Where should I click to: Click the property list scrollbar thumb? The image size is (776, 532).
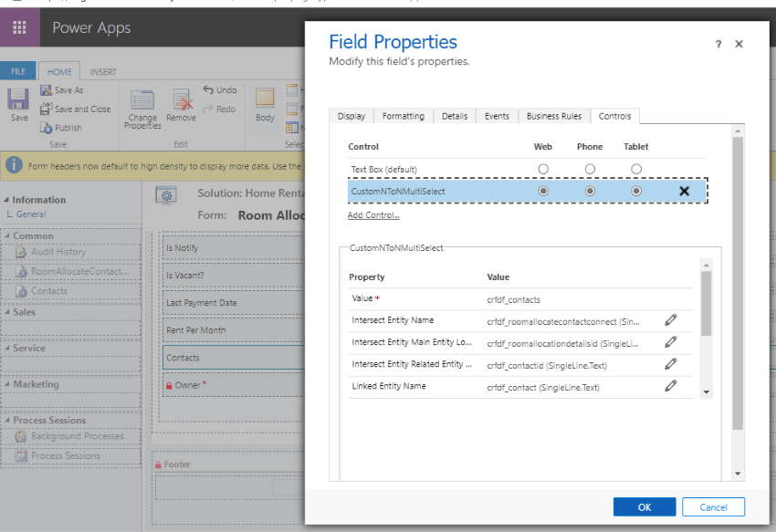pyautogui.click(x=707, y=303)
